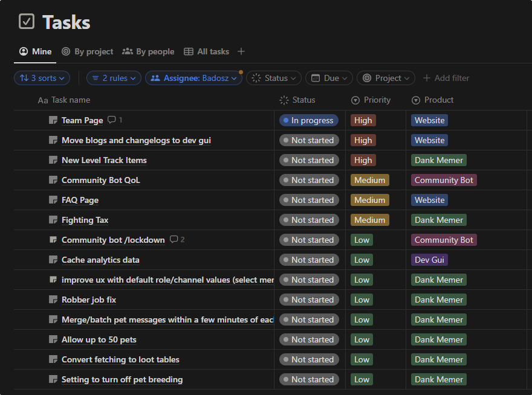The image size is (532, 395).
Task: Switch to the All tasks tab
Action: pos(206,52)
